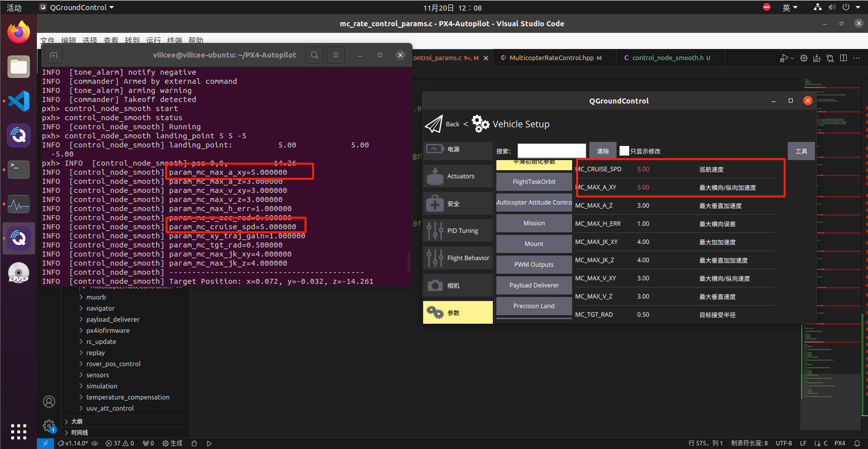Open the 帮助 menu in VS Code
This screenshot has height=449, width=868.
point(196,40)
